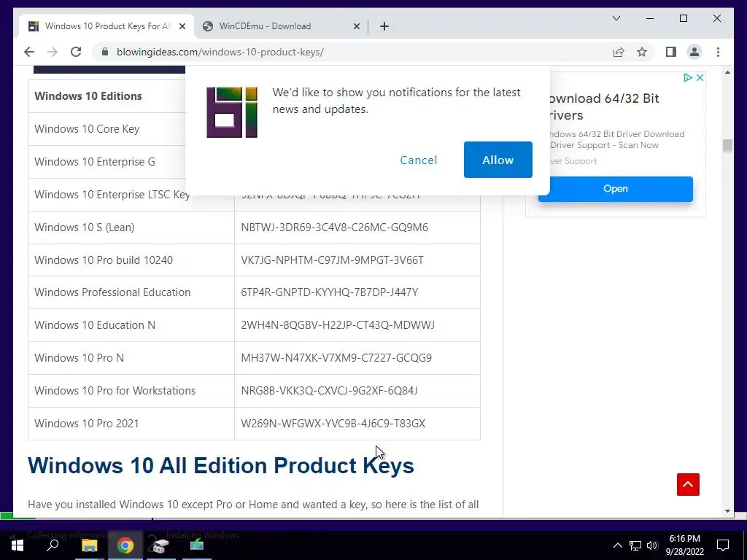Close the WinCDEmu - Download tab
The height and width of the screenshot is (560, 747).
[356, 26]
